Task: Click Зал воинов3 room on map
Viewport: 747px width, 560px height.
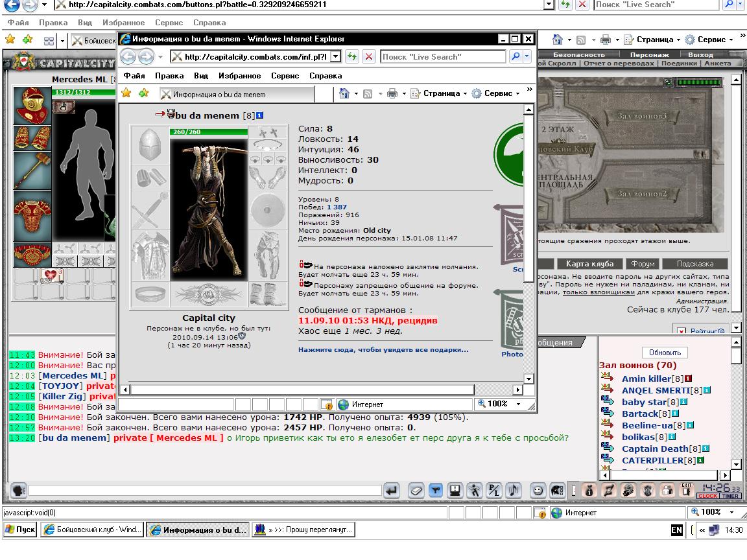Action: (642, 116)
